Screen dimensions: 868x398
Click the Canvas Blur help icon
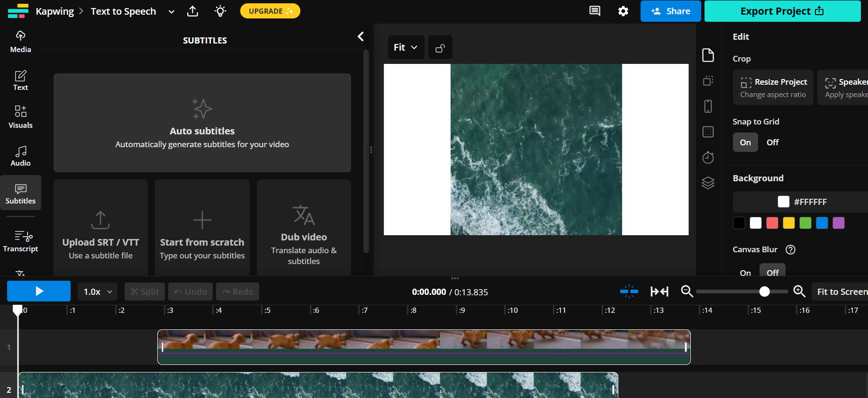[790, 249]
